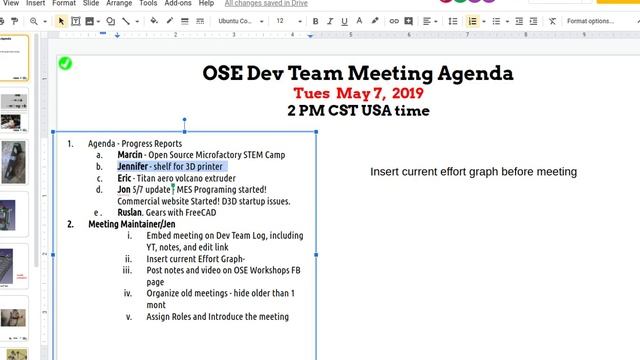640x360 pixels.
Task: Click the Marcin Open Source Microfactory line
Action: pyautogui.click(x=201, y=155)
